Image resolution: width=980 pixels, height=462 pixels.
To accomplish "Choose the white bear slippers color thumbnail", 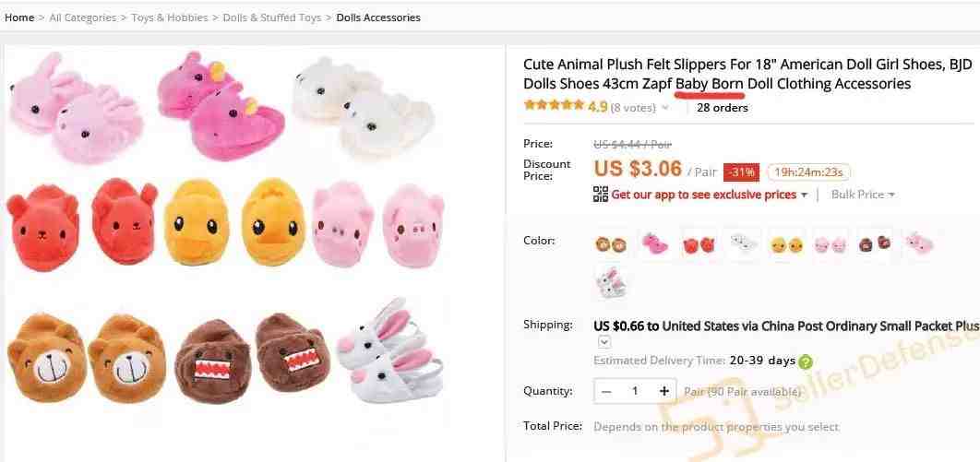I will [743, 244].
